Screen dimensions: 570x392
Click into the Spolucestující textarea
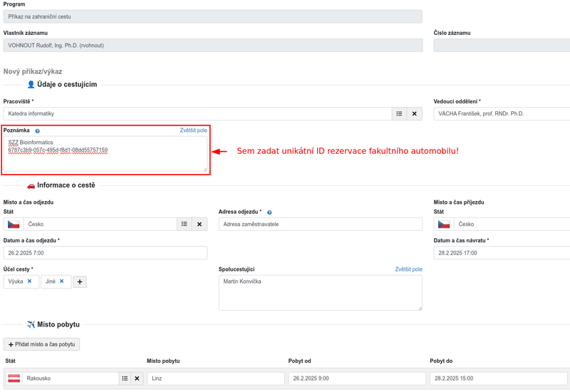[x=320, y=293]
